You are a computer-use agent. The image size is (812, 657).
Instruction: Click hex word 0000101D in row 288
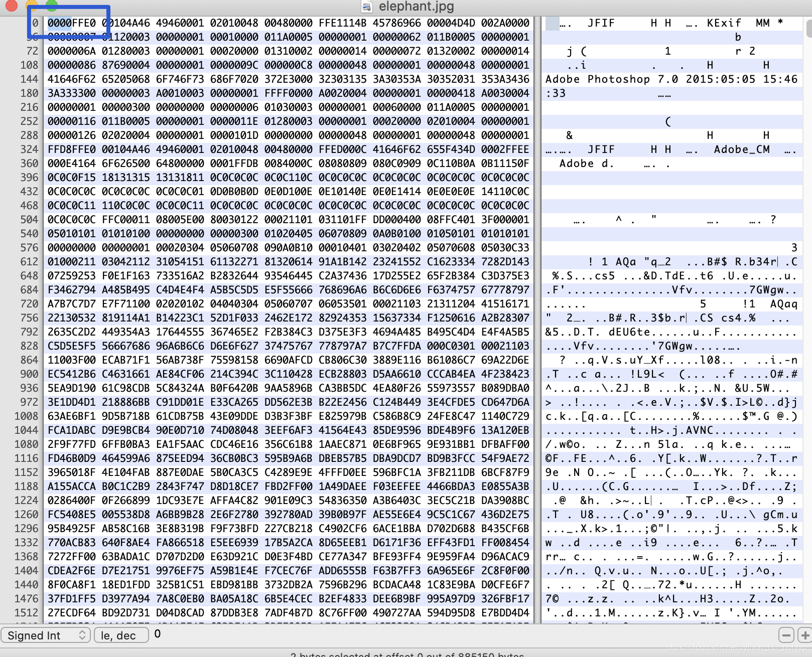[234, 135]
